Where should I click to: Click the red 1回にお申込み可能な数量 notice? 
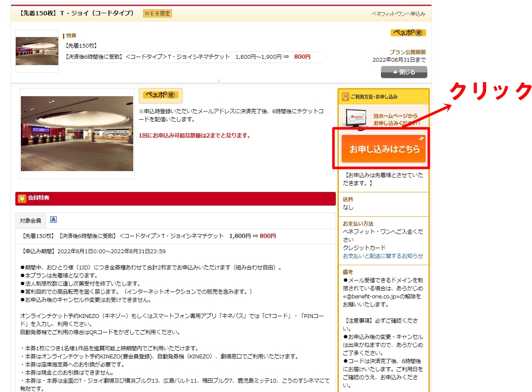coord(194,135)
